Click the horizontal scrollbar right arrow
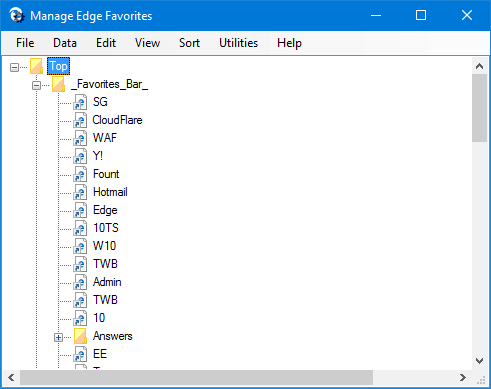The height and width of the screenshot is (389, 491). (x=463, y=378)
